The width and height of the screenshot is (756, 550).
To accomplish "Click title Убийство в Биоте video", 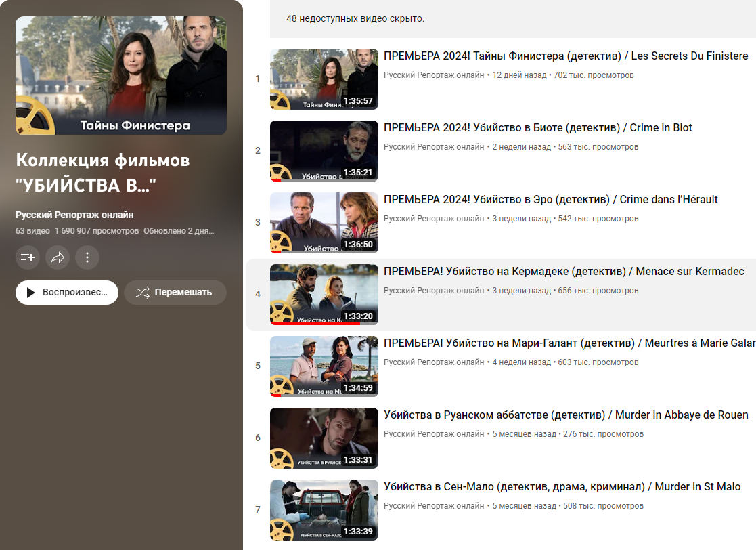I will click(x=537, y=128).
